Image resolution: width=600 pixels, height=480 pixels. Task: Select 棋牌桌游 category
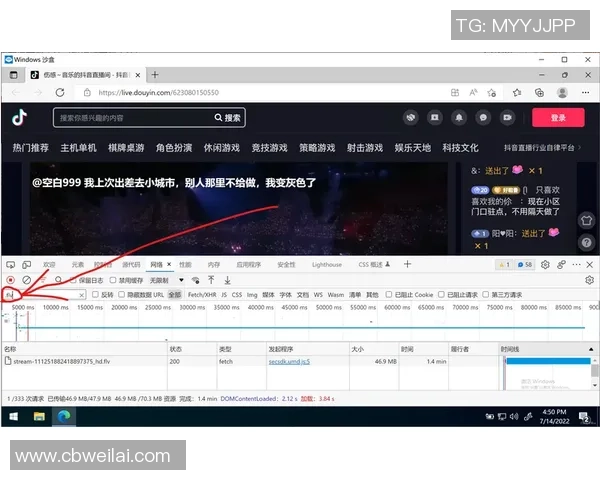[x=126, y=148]
